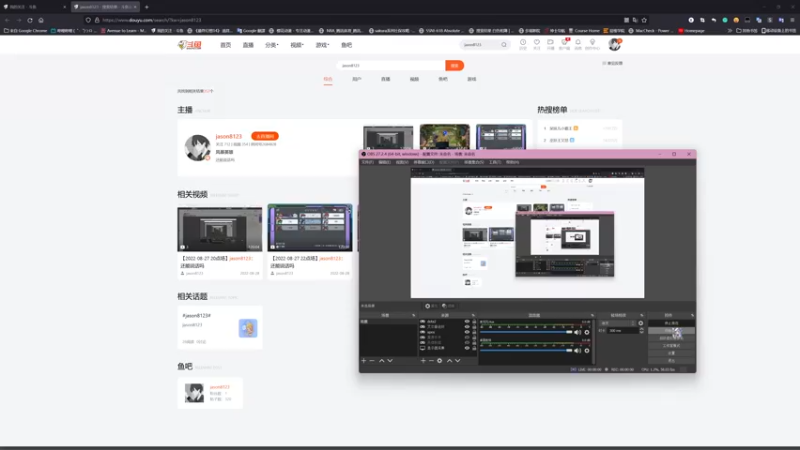Image resolution: width=800 pixels, height=450 pixels.
Task: Increase the transition duration with up stepper in OBS
Action: point(641,329)
